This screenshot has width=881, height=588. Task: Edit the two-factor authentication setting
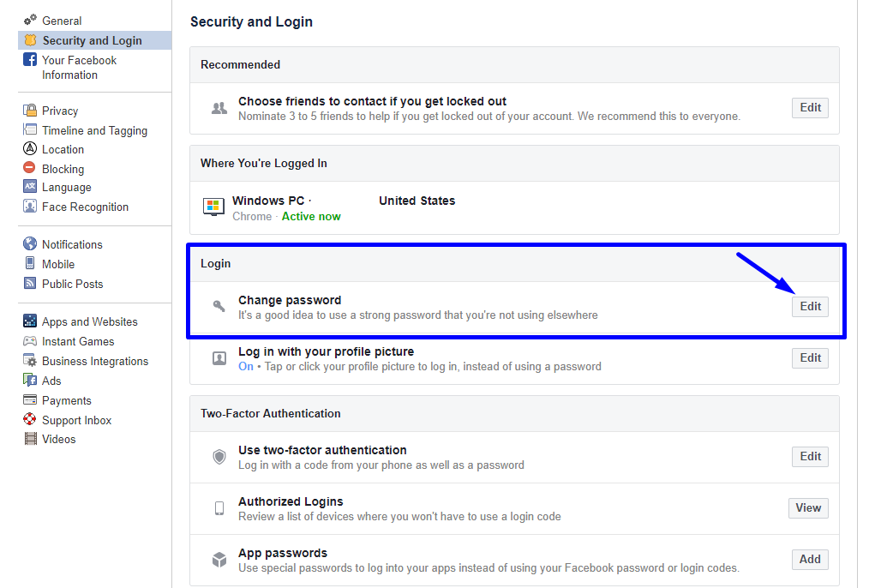pyautogui.click(x=810, y=456)
